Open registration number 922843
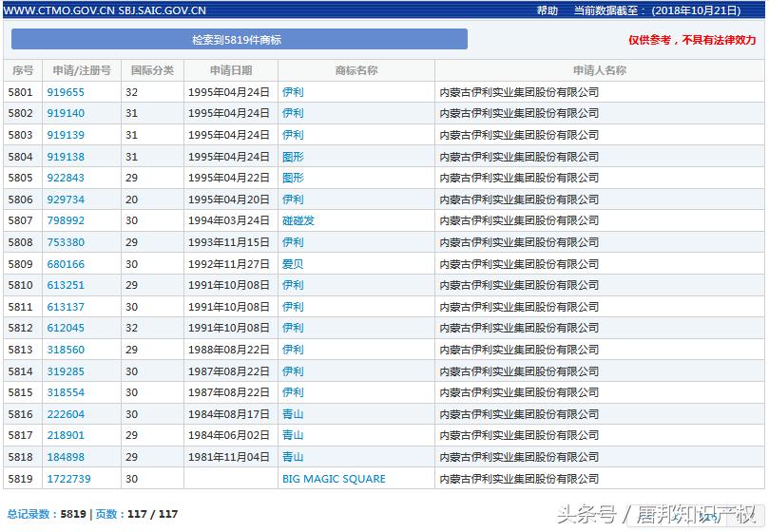Image resolution: width=769 pixels, height=532 pixels. pyautogui.click(x=66, y=178)
